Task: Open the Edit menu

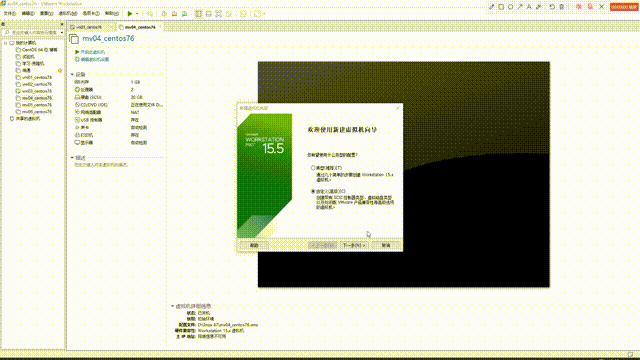Action: (x=28, y=13)
